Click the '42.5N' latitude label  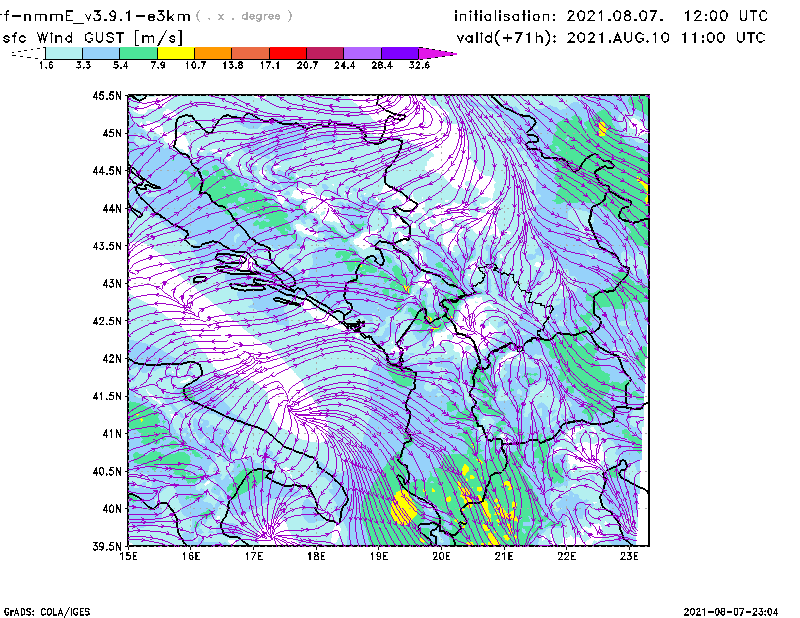pyautogui.click(x=107, y=321)
